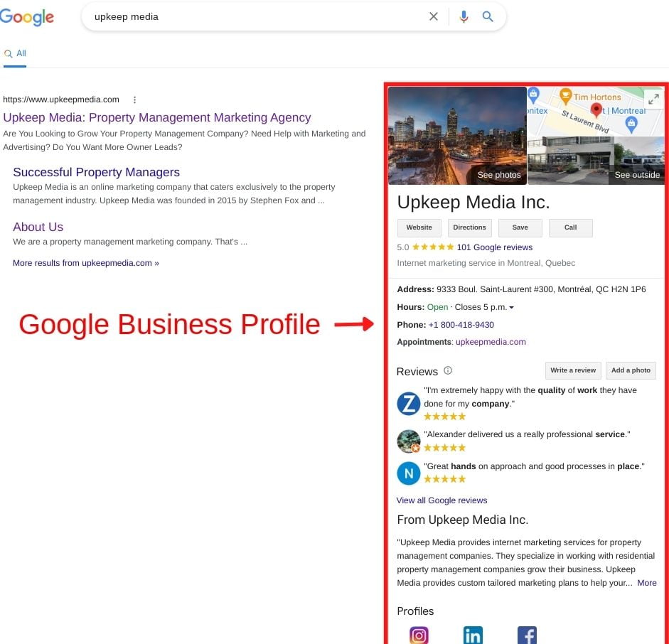The image size is (669, 644).
Task: Submit search with magnifying glass icon
Action: 488,16
